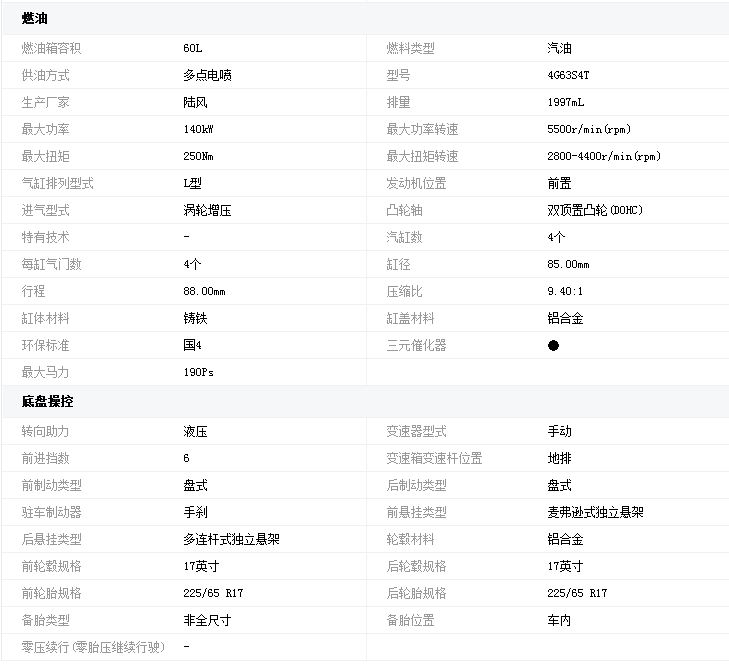Click the 涡轮增压 intake type value
The width and height of the screenshot is (729, 669).
pyautogui.click(x=208, y=210)
